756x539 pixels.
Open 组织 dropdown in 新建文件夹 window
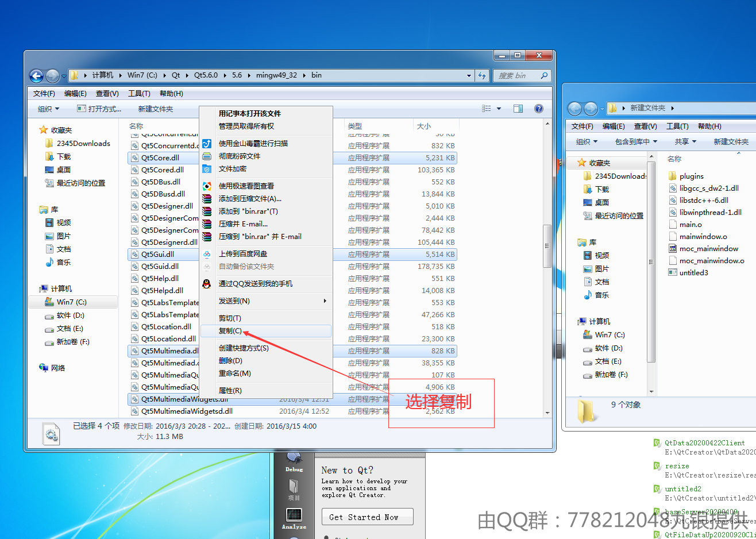587,141
